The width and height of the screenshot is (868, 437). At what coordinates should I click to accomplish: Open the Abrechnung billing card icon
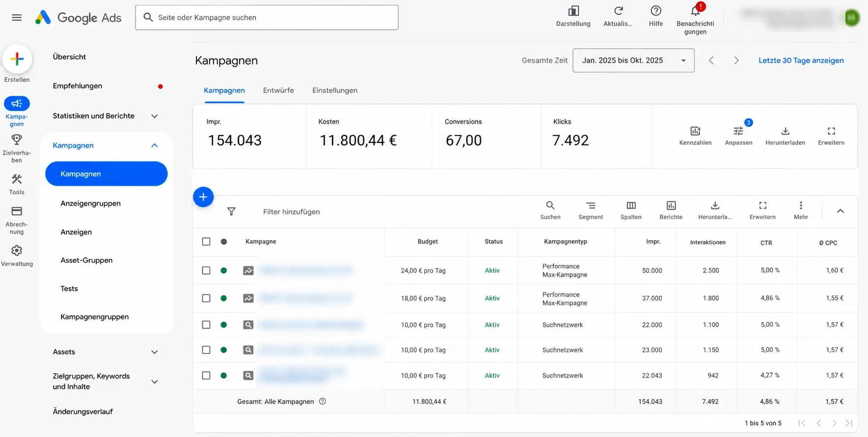pos(17,212)
